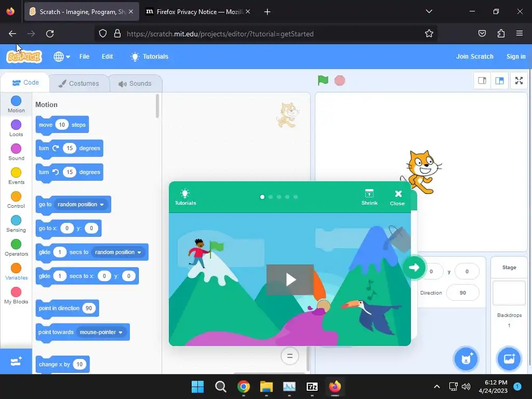The width and height of the screenshot is (532, 399).
Task: Open a new browser tab
Action: coord(267,12)
